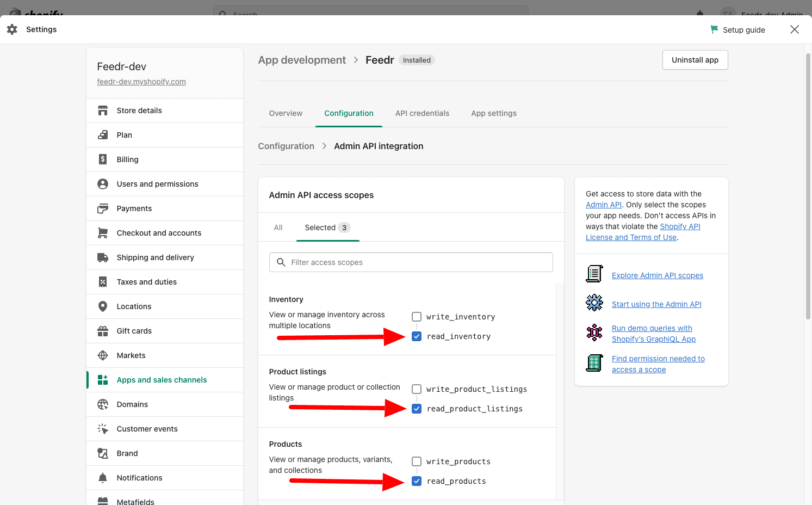Click the Markets globe icon
Screen dimensions: 812x505
(102, 355)
